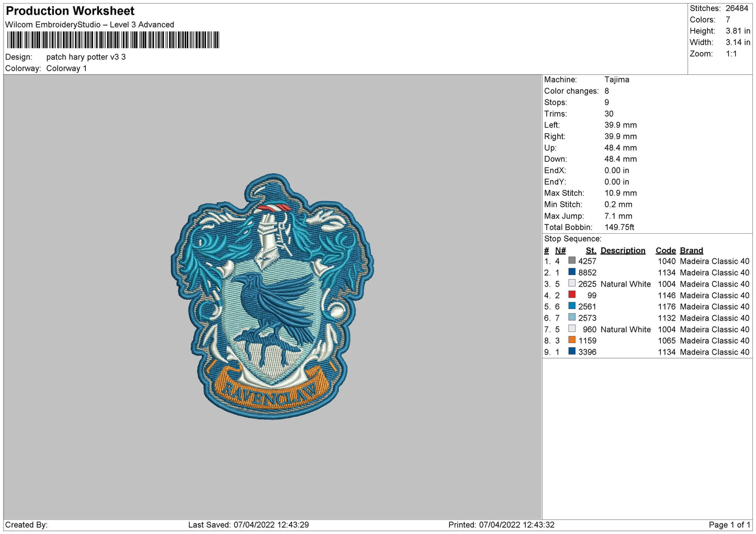
Task: Click the Max Jump value '7.1 mm'
Action: (x=618, y=216)
